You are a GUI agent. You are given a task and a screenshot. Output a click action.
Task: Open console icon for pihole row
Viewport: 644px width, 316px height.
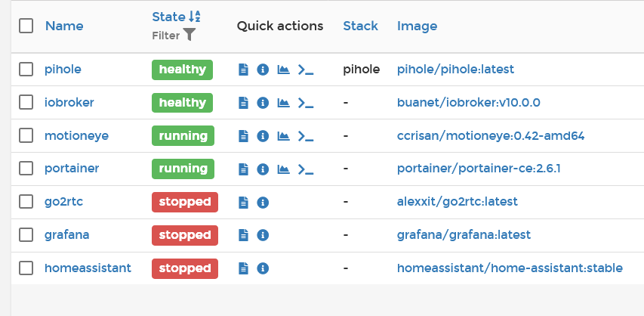pos(305,70)
